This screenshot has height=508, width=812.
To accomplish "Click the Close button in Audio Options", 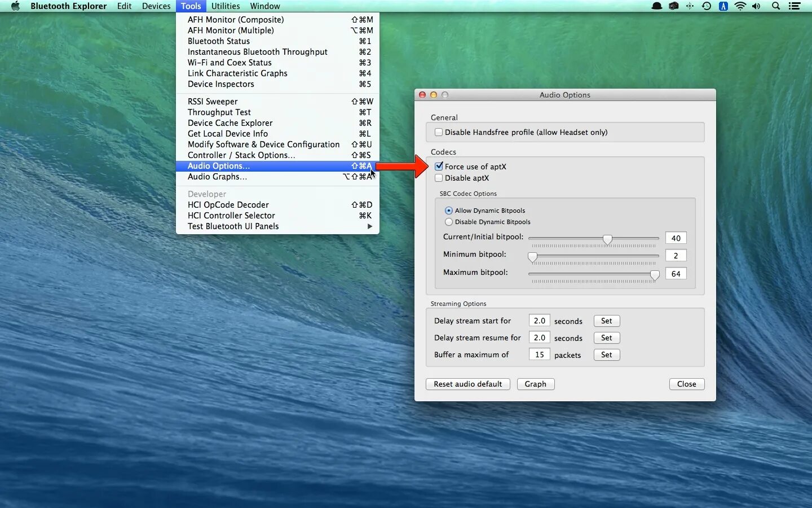I will (687, 384).
